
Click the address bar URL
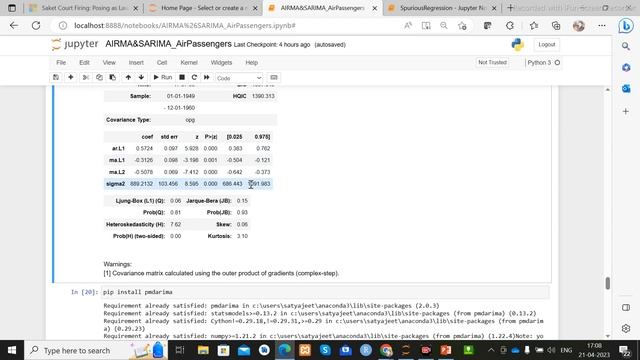tap(184, 25)
